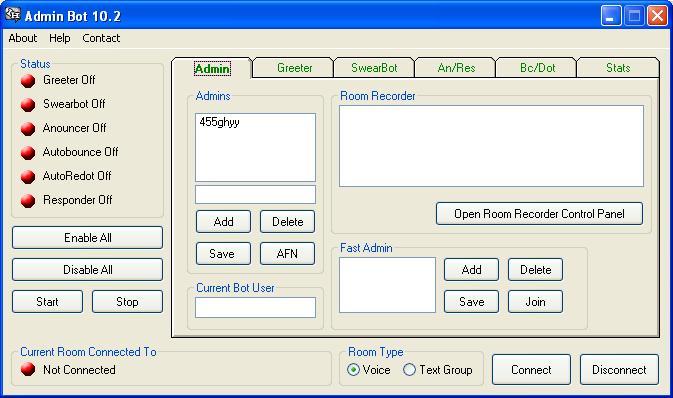Switch to the Greeter tab
This screenshot has height=398, width=673.
tap(294, 68)
